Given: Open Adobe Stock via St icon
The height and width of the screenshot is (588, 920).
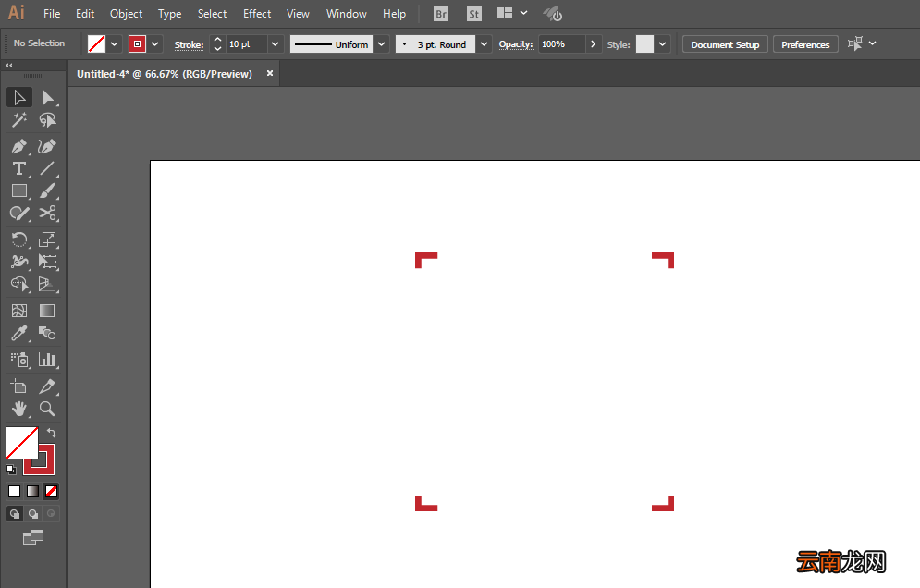Looking at the screenshot, I should tap(474, 14).
